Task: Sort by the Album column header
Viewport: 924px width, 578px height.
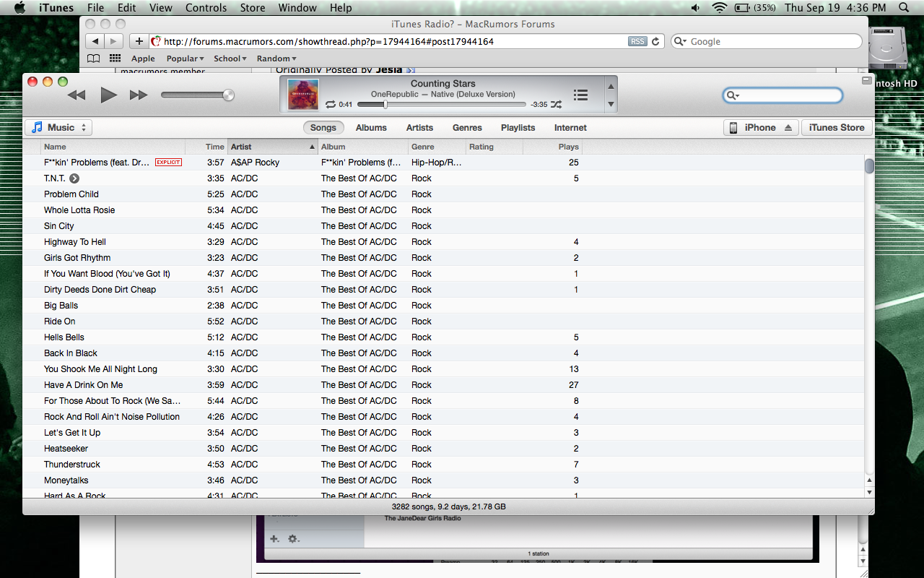Action: point(363,147)
